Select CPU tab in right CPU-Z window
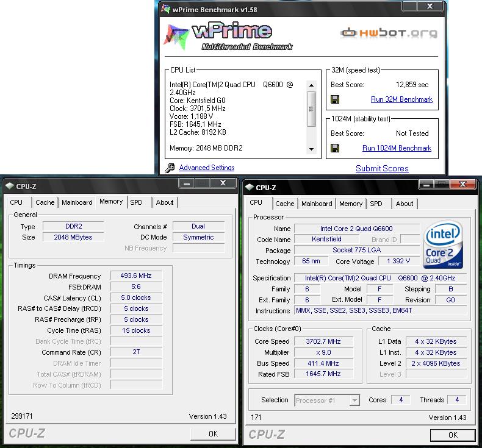This screenshot has width=482, height=448. point(256,202)
